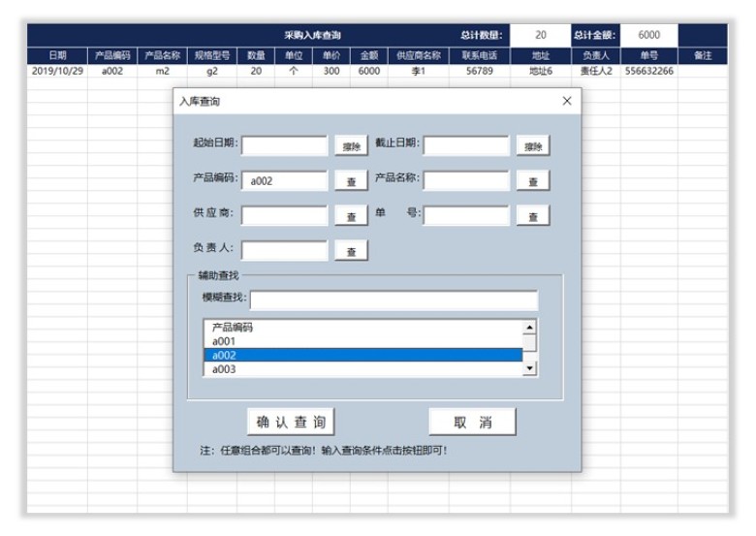Image resolution: width=756 pixels, height=536 pixels.
Task: Select the unit price cell 300
Action: (331, 71)
